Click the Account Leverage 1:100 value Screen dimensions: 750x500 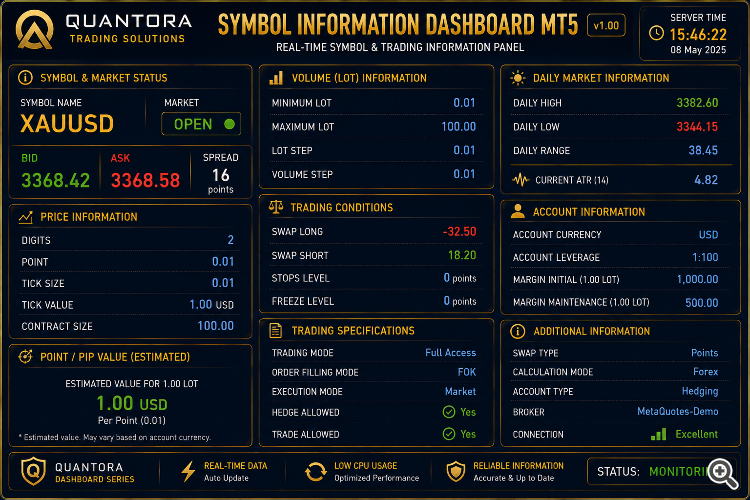(x=705, y=257)
